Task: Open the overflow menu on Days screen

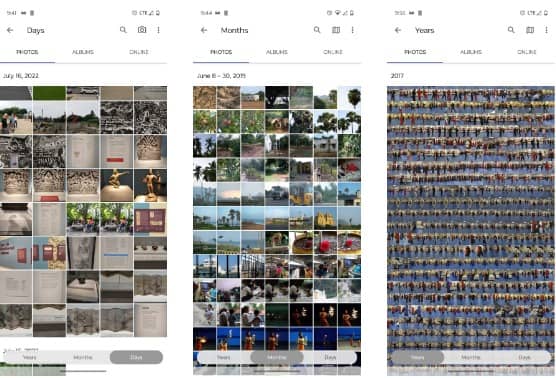Action: [158, 30]
